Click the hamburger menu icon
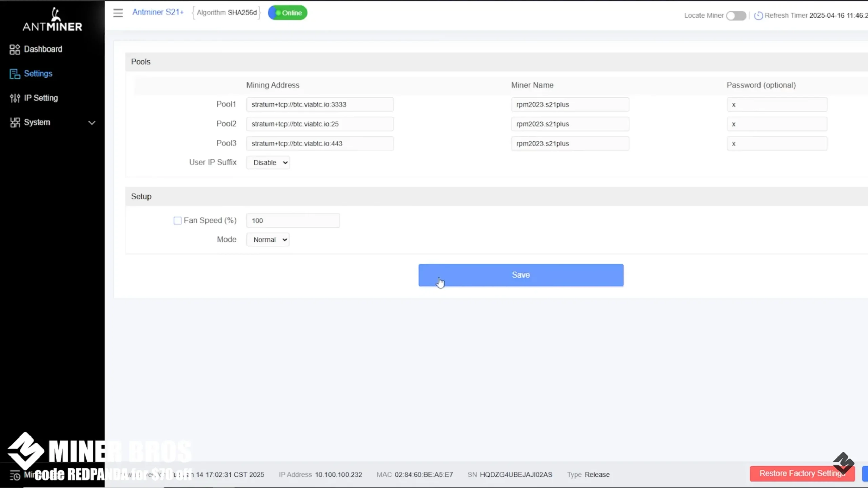This screenshot has width=868, height=488. (118, 13)
